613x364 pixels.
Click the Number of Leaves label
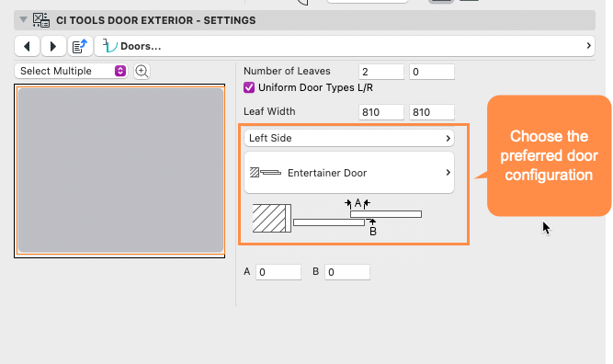coord(287,71)
